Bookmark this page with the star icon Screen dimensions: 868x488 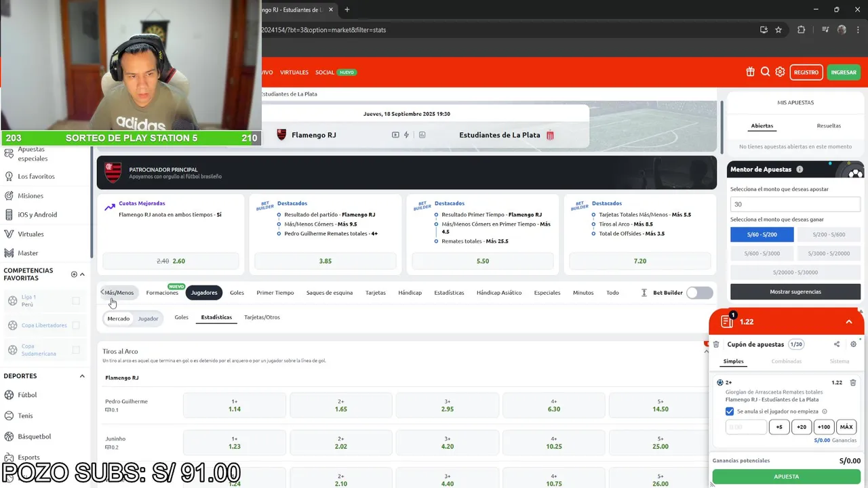778,30
